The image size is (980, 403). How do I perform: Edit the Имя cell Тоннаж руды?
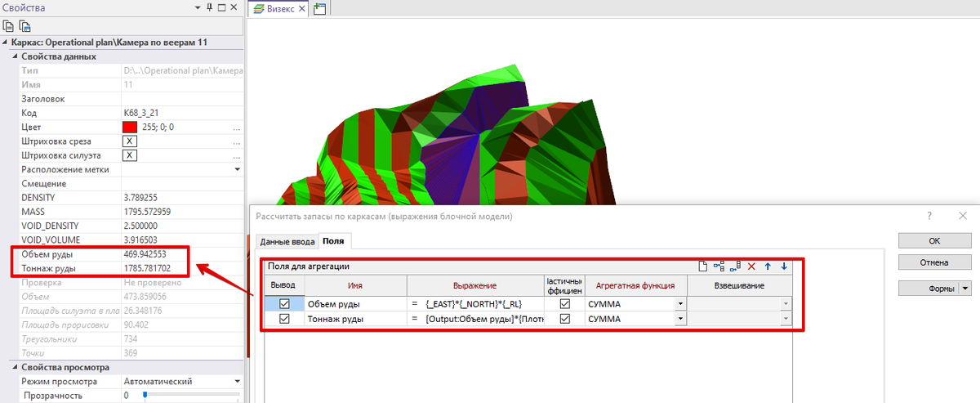tap(355, 320)
